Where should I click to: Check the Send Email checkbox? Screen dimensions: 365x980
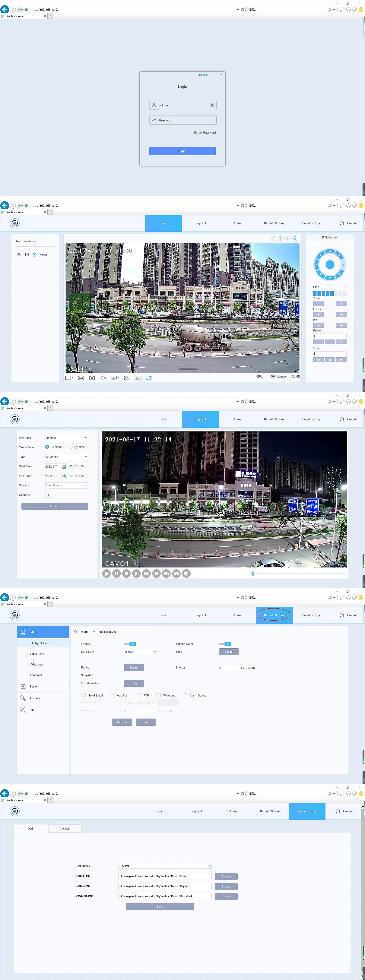coord(83,695)
